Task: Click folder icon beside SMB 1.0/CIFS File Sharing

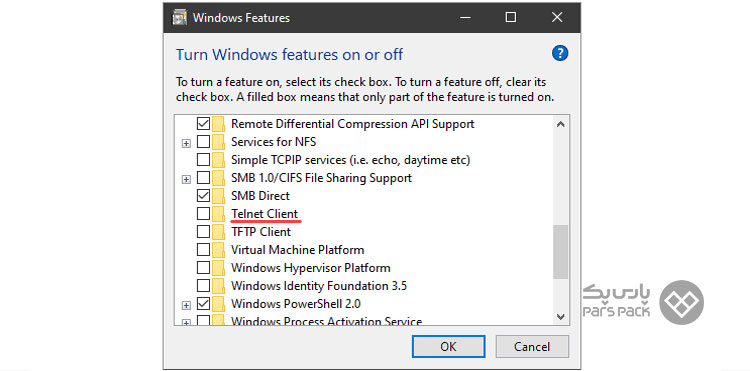Action: (218, 178)
